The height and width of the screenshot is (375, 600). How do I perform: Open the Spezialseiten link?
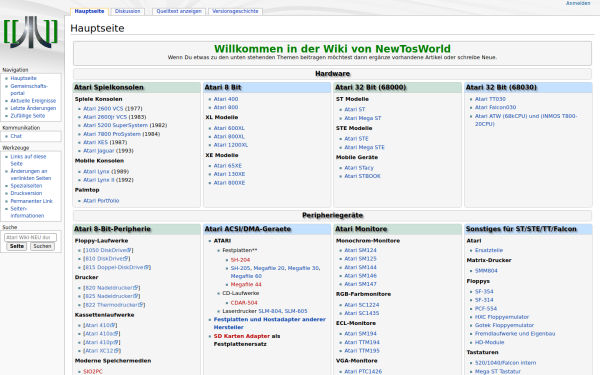click(26, 186)
